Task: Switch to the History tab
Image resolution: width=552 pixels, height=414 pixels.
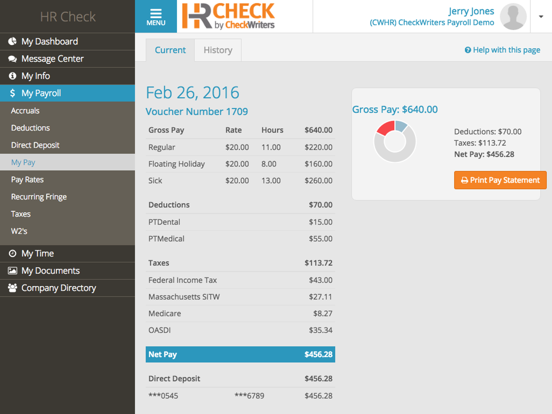Action: coord(218,50)
